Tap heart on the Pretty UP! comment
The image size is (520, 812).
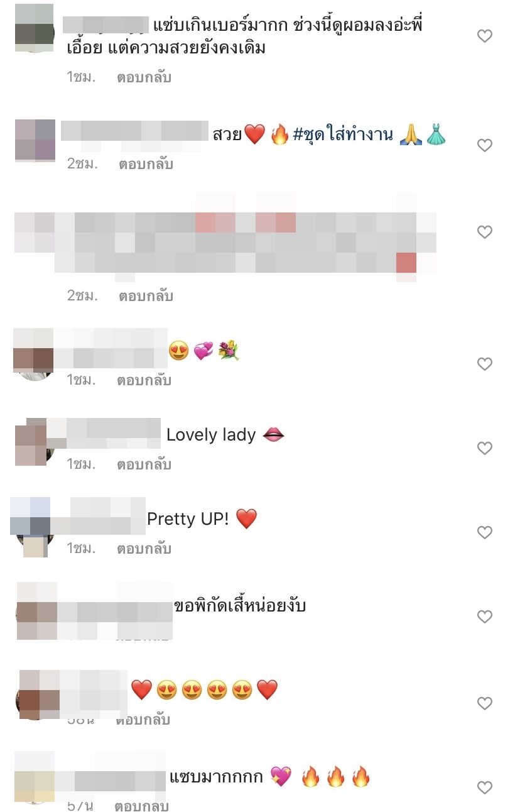point(484,533)
